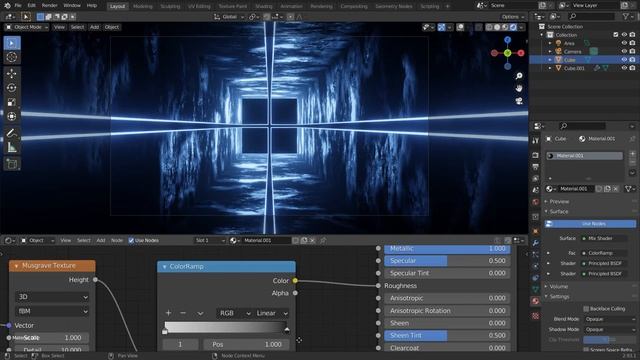Toggle Collection exclude checkbox in outliner
The image size is (640, 360).
click(x=616, y=35)
